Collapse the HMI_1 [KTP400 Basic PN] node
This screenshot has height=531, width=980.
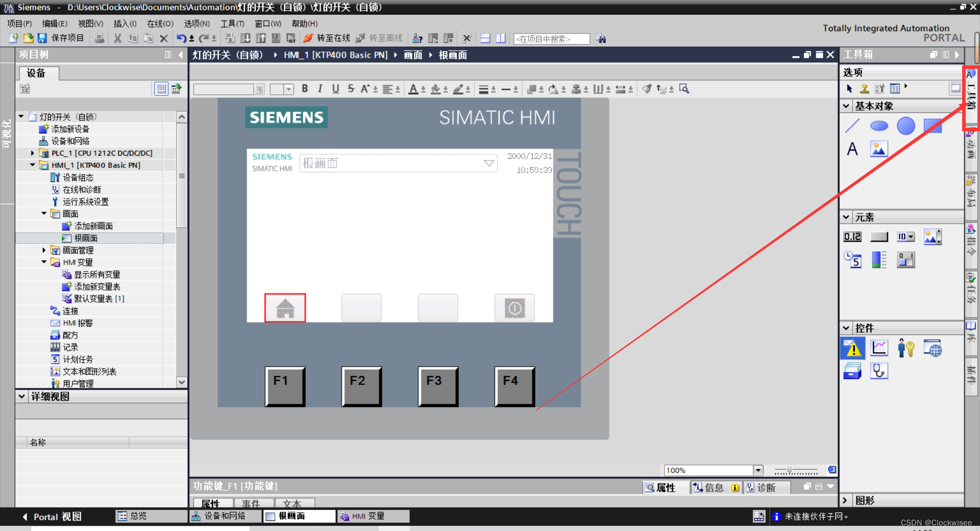pyautogui.click(x=33, y=165)
